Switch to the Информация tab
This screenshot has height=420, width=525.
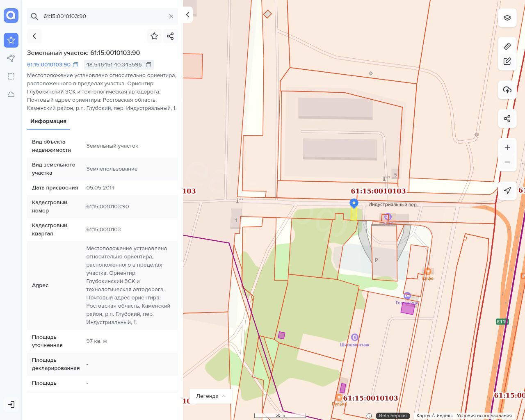(x=48, y=121)
